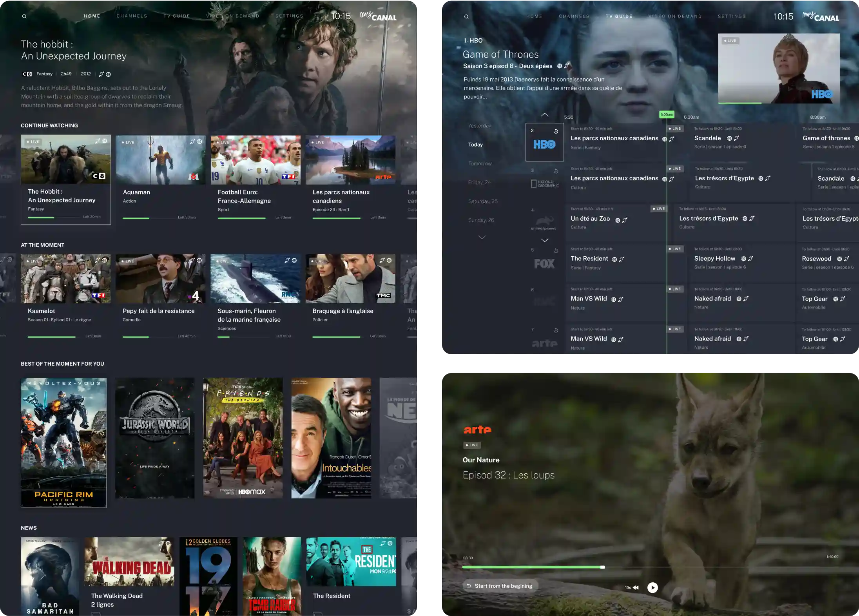Select the FOX channel logo
The width and height of the screenshot is (859, 616).
(544, 264)
